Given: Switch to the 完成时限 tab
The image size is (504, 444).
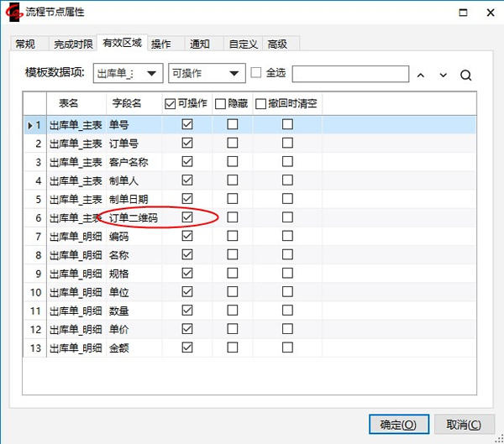Looking at the screenshot, I should point(71,44).
